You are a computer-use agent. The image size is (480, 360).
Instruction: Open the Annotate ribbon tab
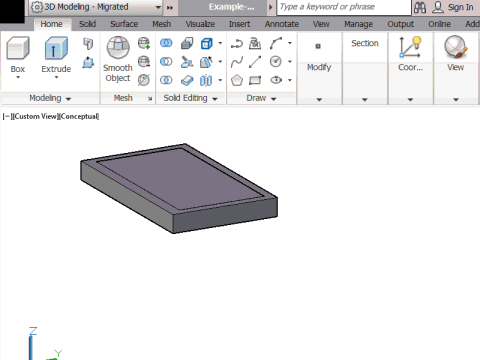[282, 24]
